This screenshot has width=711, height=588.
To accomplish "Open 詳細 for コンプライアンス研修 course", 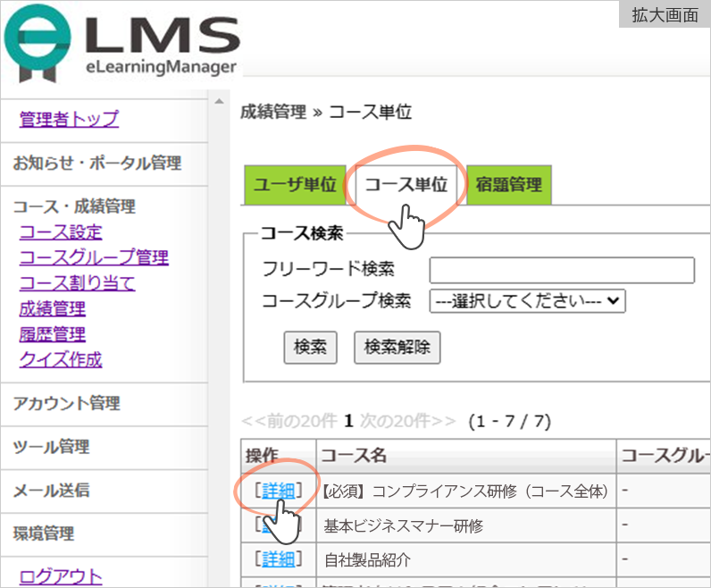I will (279, 491).
